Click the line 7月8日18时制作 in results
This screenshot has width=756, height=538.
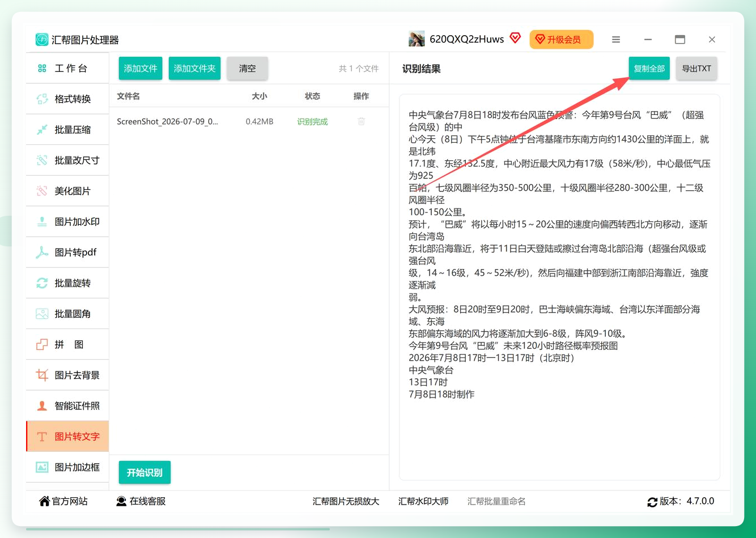pos(441,394)
